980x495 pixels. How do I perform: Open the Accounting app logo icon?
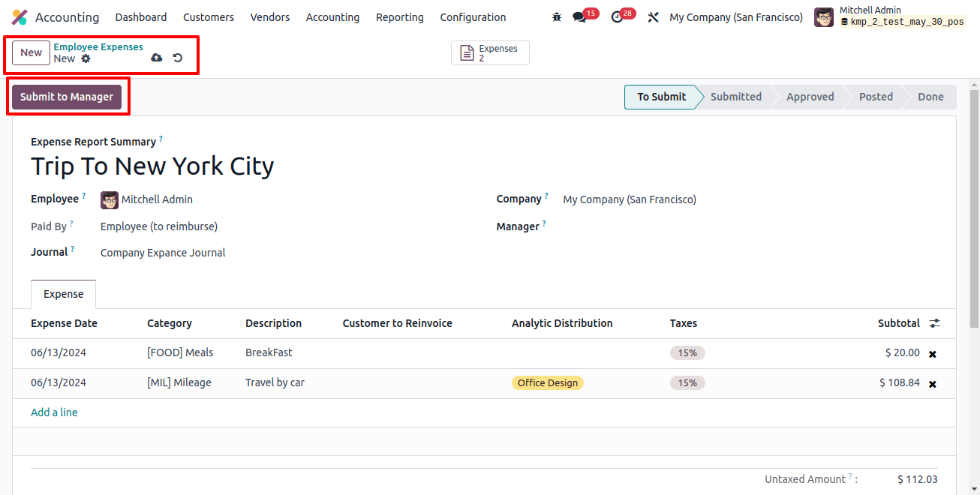point(20,17)
